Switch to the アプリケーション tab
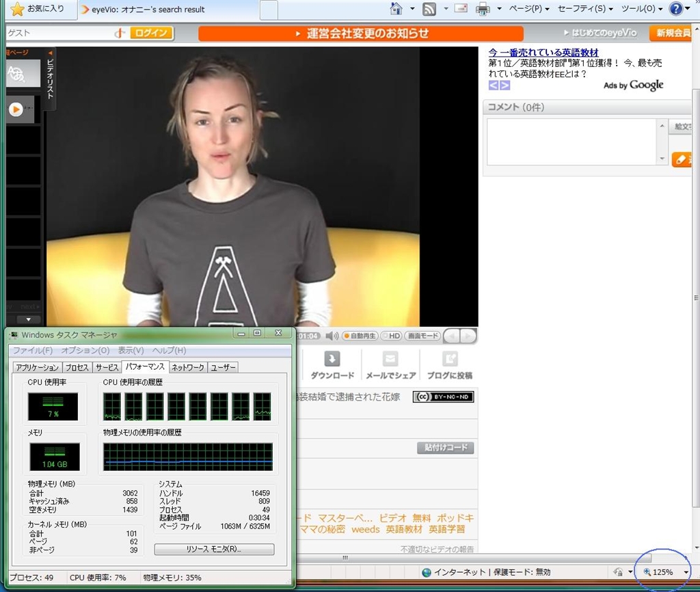 (x=38, y=367)
